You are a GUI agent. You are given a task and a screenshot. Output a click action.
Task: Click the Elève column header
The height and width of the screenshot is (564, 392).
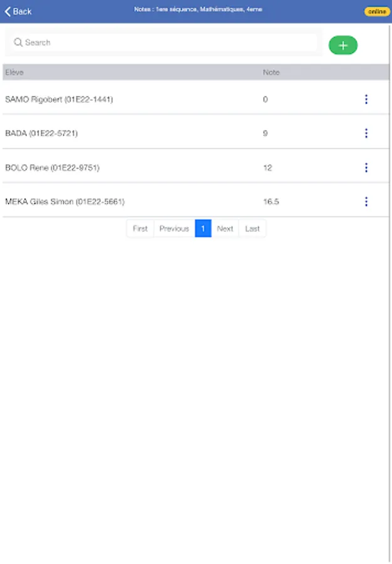[14, 73]
